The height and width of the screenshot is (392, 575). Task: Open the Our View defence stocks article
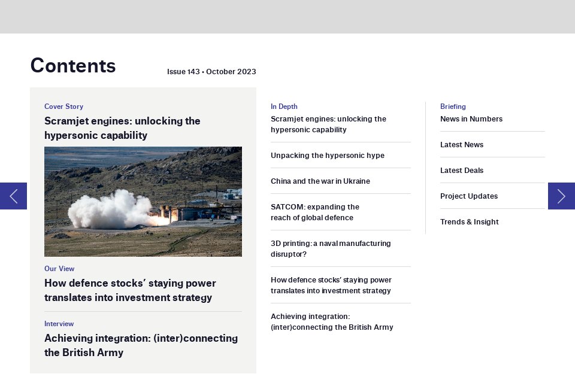[x=130, y=290]
